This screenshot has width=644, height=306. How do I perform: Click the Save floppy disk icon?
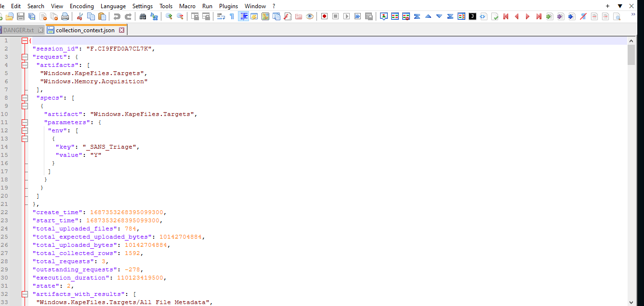[21, 16]
